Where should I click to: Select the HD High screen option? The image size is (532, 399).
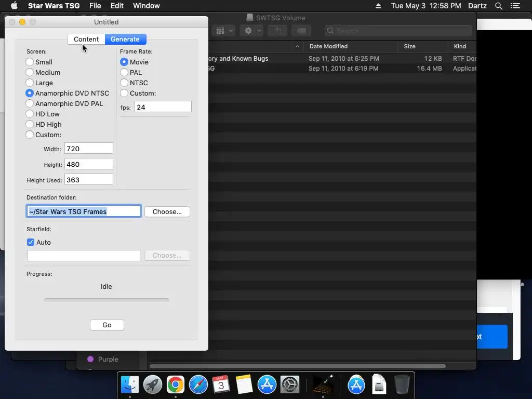[x=44, y=124]
